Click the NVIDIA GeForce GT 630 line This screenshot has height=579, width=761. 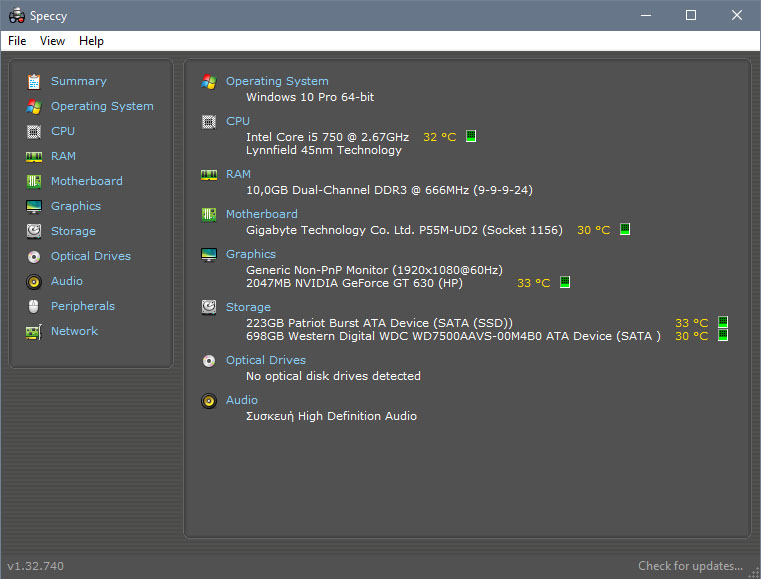click(x=354, y=283)
